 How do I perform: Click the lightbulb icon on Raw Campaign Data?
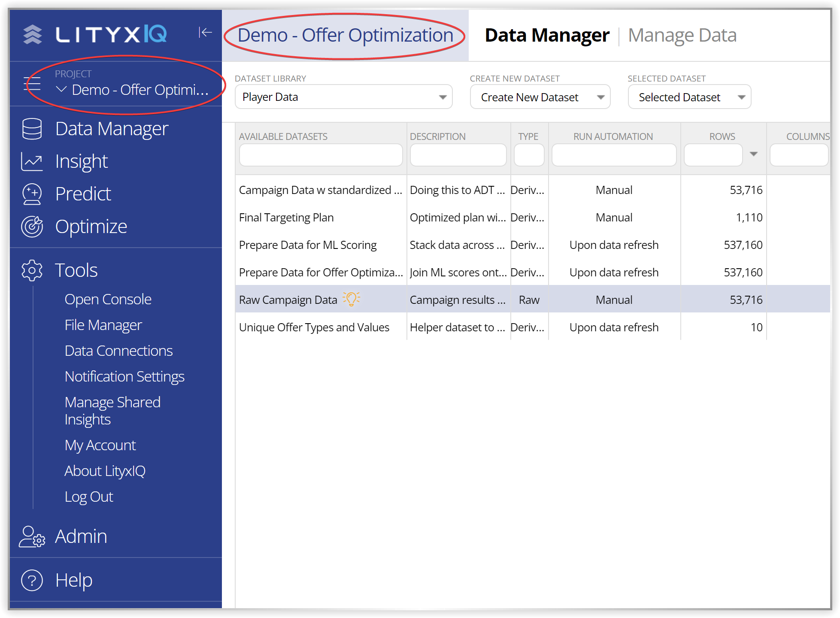point(351,299)
